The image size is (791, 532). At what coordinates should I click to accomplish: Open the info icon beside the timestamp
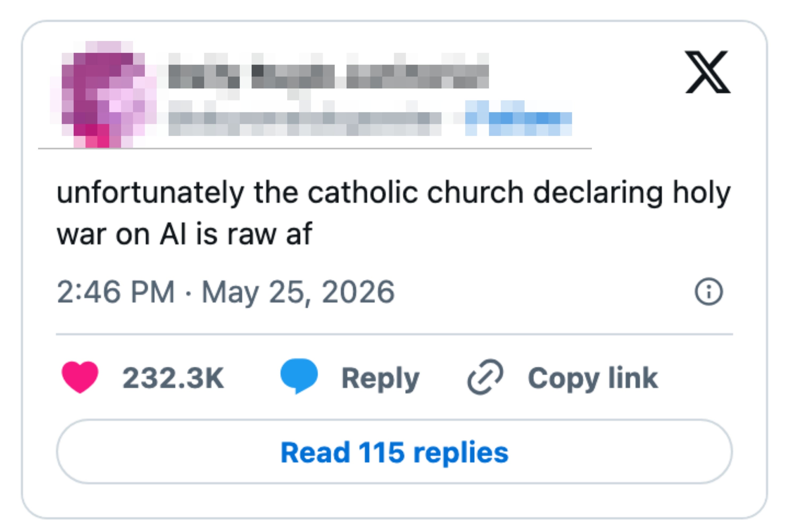coord(708,292)
